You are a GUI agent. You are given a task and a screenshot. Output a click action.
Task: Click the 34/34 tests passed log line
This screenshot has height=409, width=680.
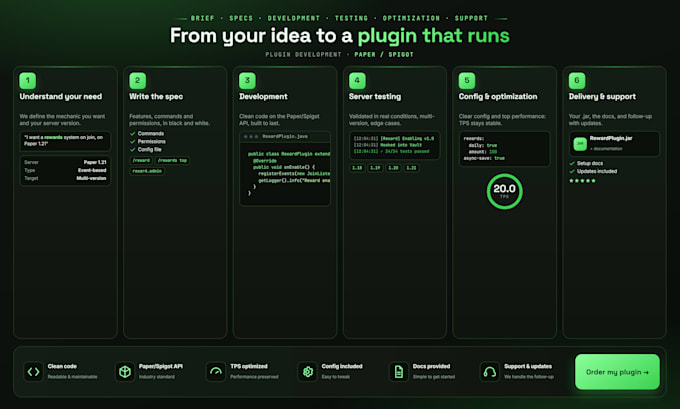392,151
